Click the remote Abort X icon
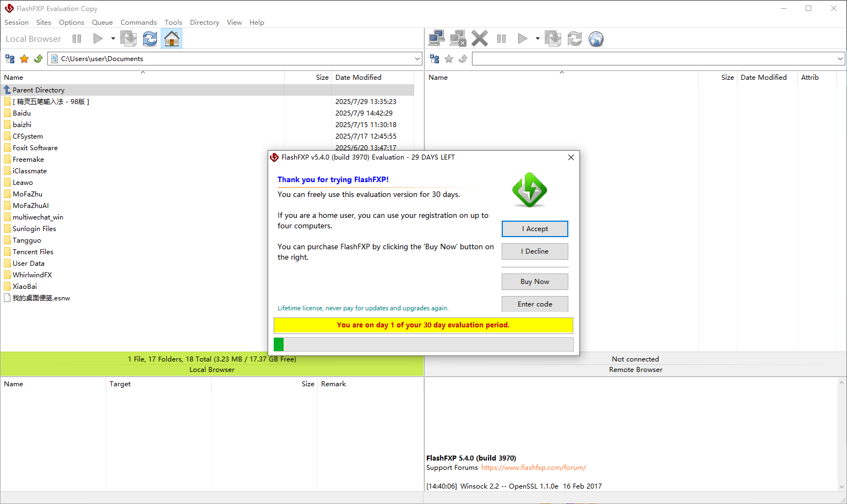Image resolution: width=847 pixels, height=504 pixels. [480, 39]
